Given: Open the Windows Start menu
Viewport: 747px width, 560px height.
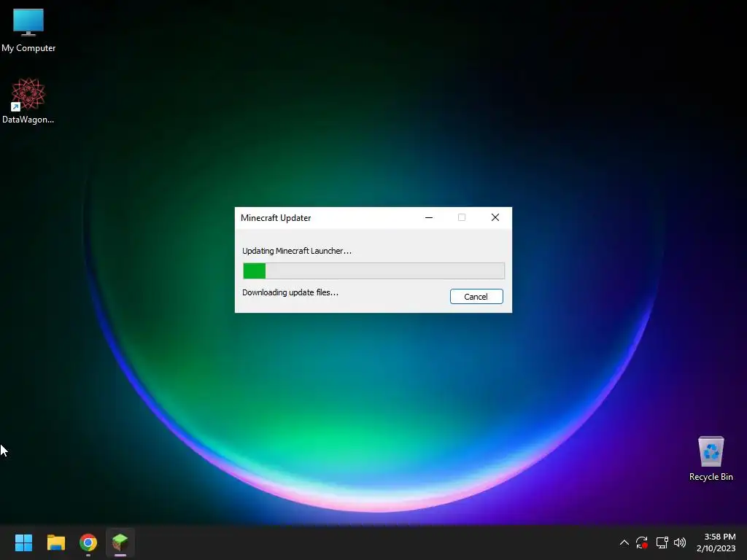Looking at the screenshot, I should pyautogui.click(x=23, y=542).
